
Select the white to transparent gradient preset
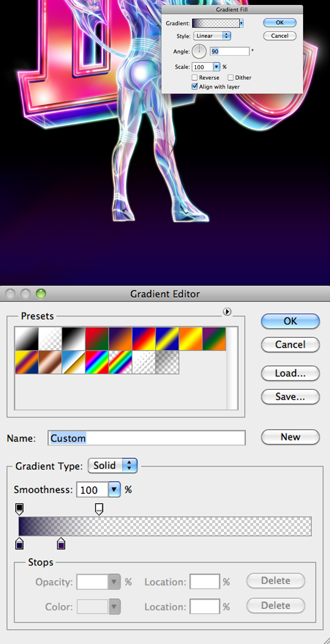pos(50,339)
